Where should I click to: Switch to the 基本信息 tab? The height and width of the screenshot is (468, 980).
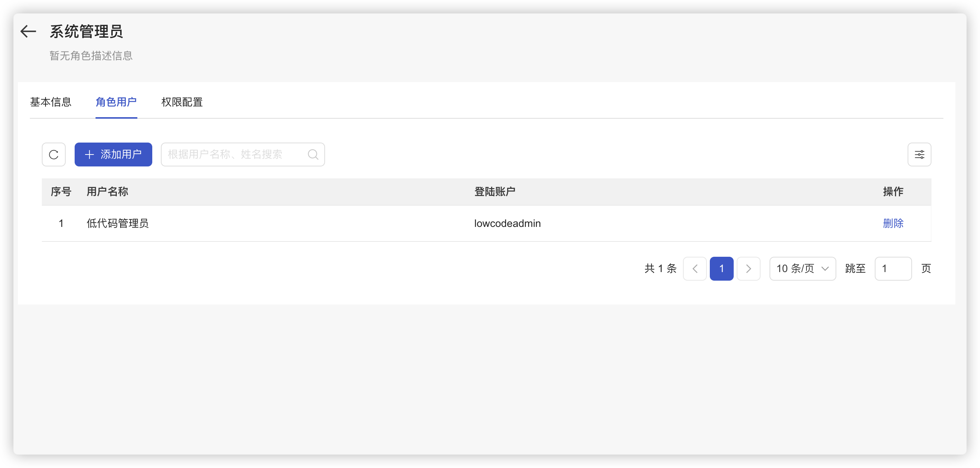tap(51, 102)
